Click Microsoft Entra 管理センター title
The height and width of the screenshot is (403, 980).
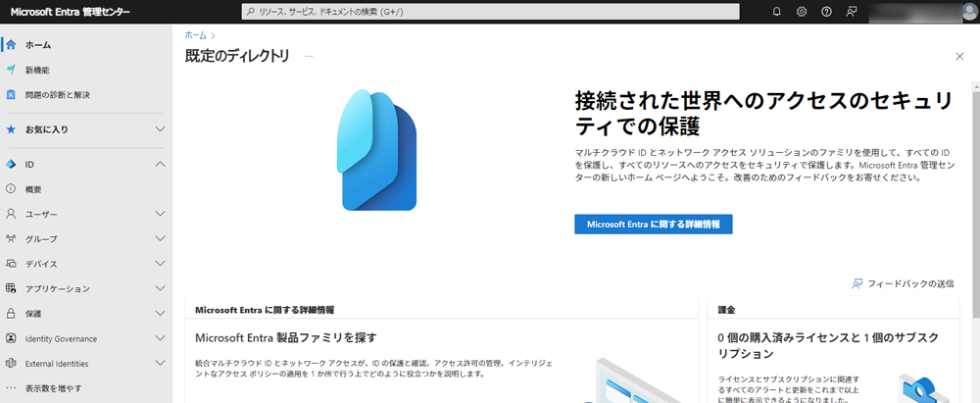[x=71, y=12]
